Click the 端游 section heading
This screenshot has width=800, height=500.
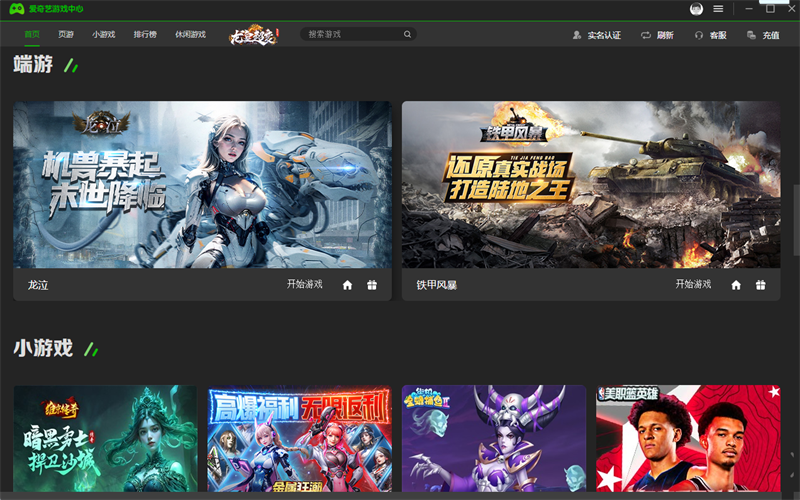tap(33, 64)
